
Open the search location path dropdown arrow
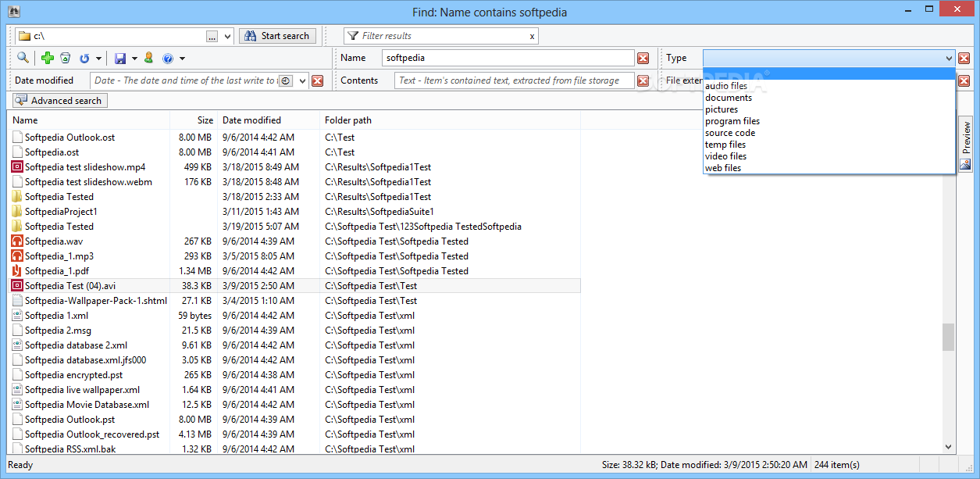(x=227, y=36)
